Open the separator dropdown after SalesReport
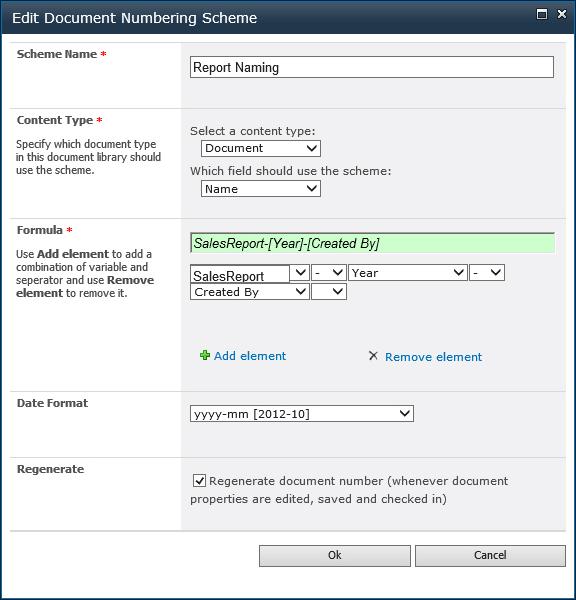The width and height of the screenshot is (576, 600). (x=329, y=273)
